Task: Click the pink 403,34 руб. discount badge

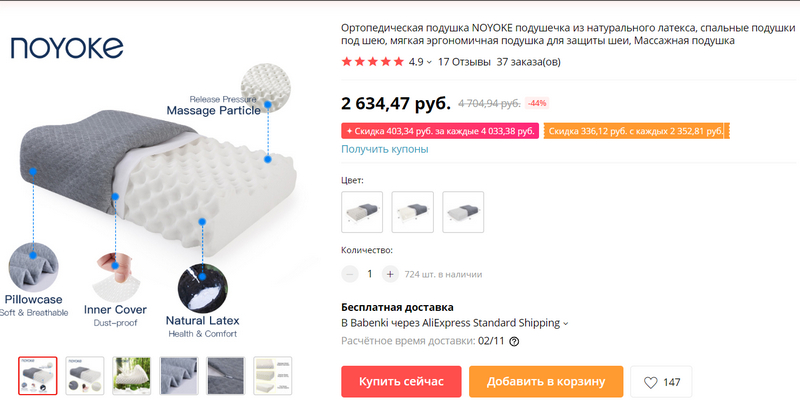Action: [440, 131]
